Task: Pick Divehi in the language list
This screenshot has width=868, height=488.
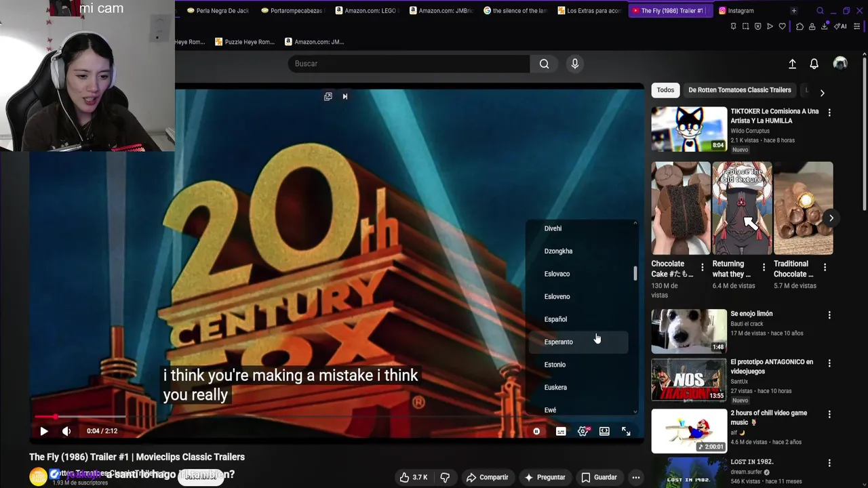Action: pos(578,228)
